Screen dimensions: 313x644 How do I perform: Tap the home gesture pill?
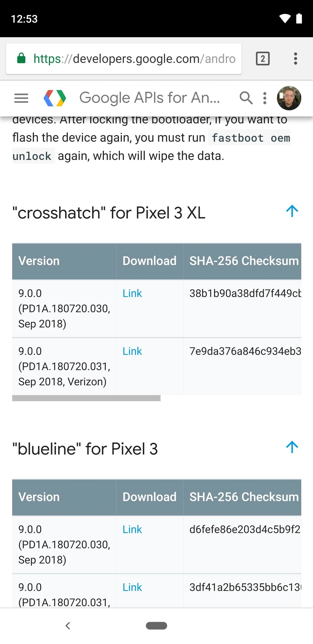pos(156,626)
